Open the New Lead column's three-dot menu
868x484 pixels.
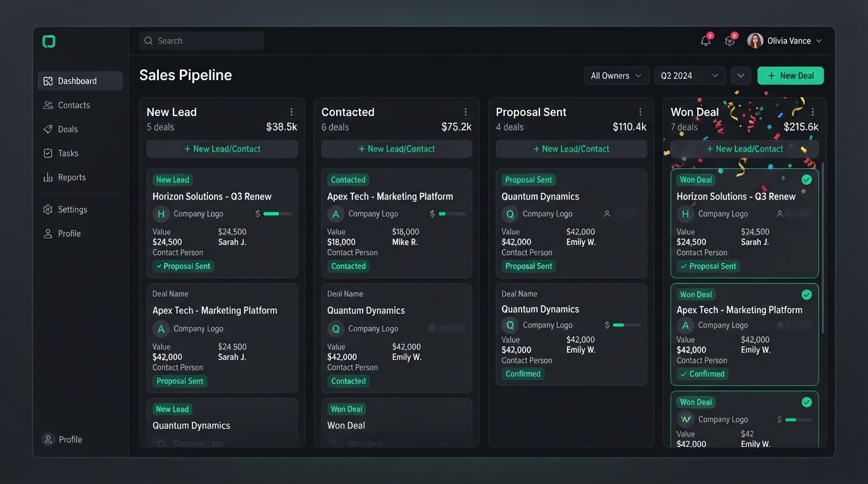[291, 112]
